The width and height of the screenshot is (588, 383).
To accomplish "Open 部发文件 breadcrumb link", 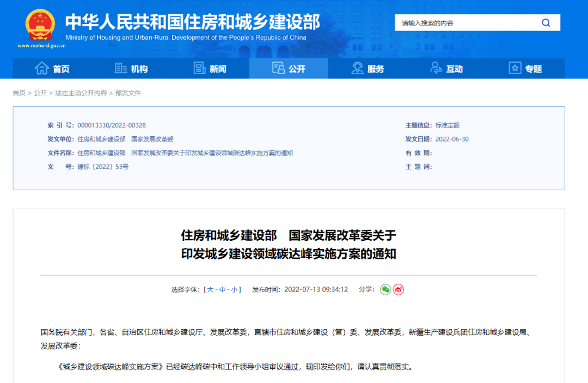I will tap(128, 93).
